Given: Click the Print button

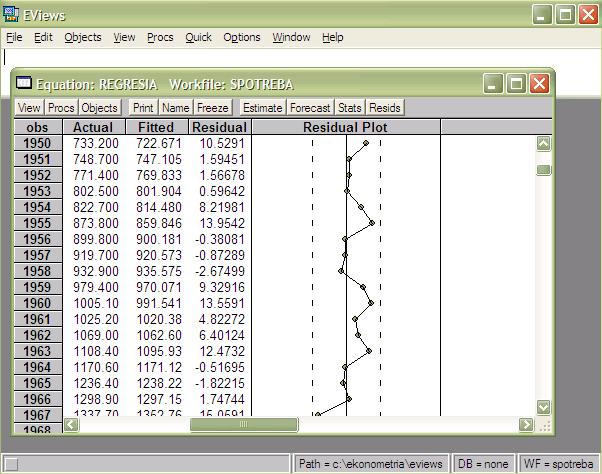Looking at the screenshot, I should [x=143, y=108].
